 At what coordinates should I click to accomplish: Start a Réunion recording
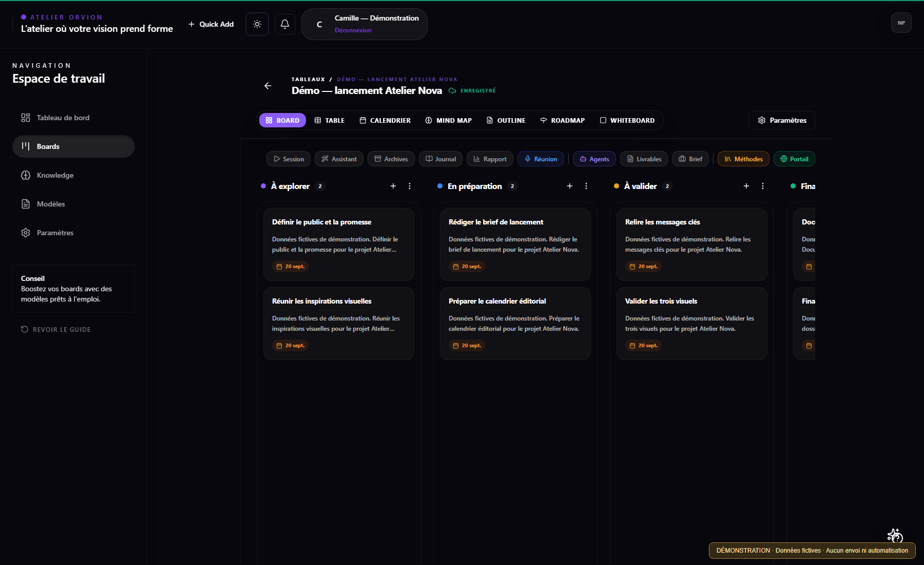coord(541,159)
